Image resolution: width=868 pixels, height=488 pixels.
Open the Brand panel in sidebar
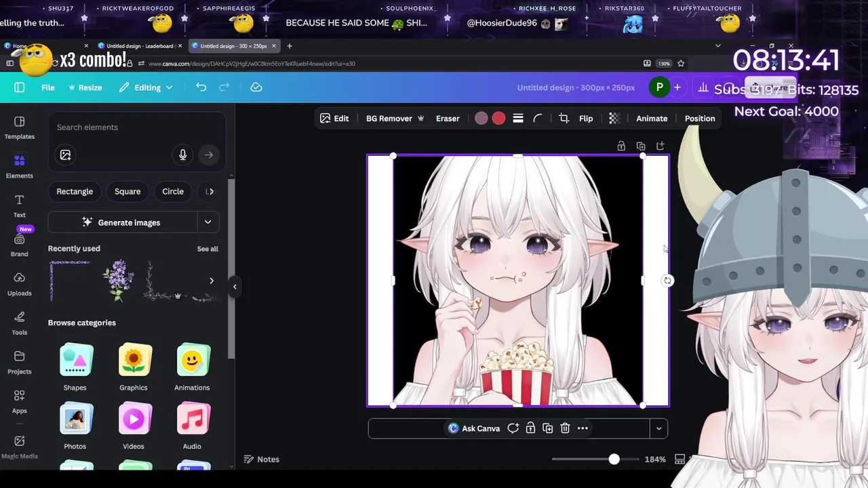19,245
